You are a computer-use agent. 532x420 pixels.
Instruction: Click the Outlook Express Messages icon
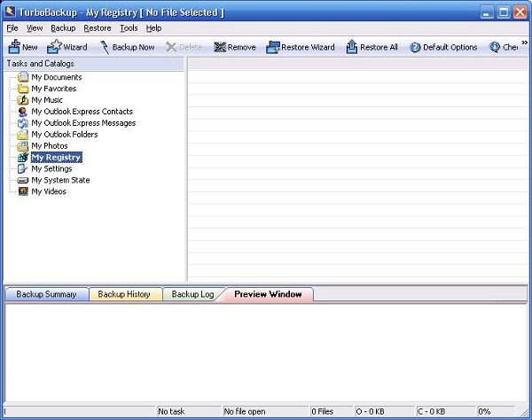click(x=23, y=123)
